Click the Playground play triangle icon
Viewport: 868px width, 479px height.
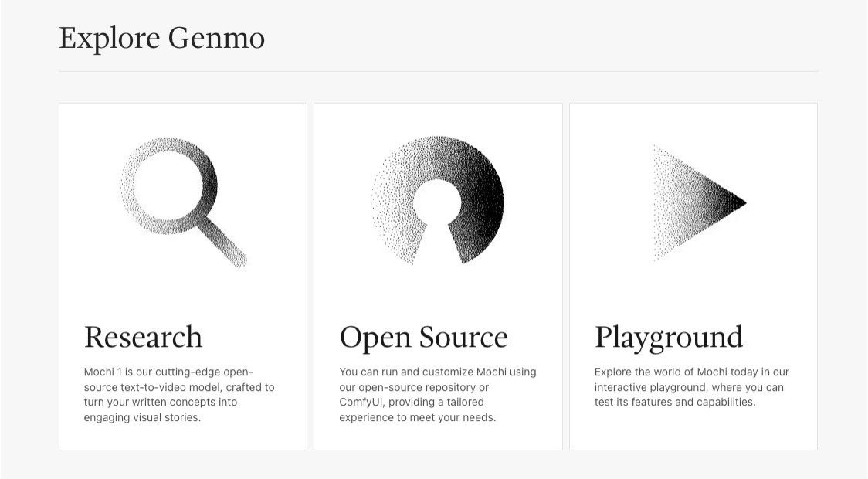pyautogui.click(x=695, y=202)
